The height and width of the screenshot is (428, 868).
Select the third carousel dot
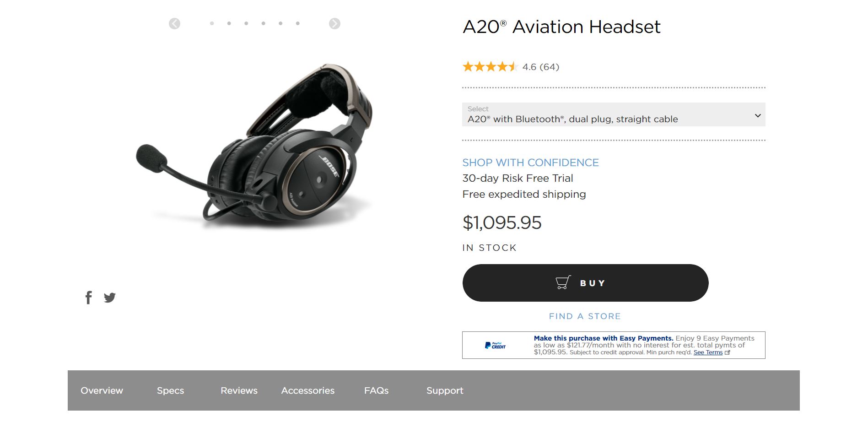pos(246,23)
